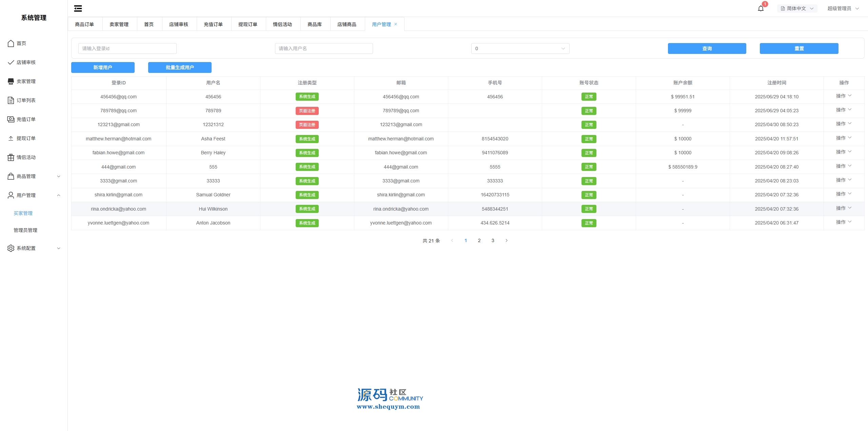Open the notification bell
The width and height of the screenshot is (868, 431).
tap(761, 8)
